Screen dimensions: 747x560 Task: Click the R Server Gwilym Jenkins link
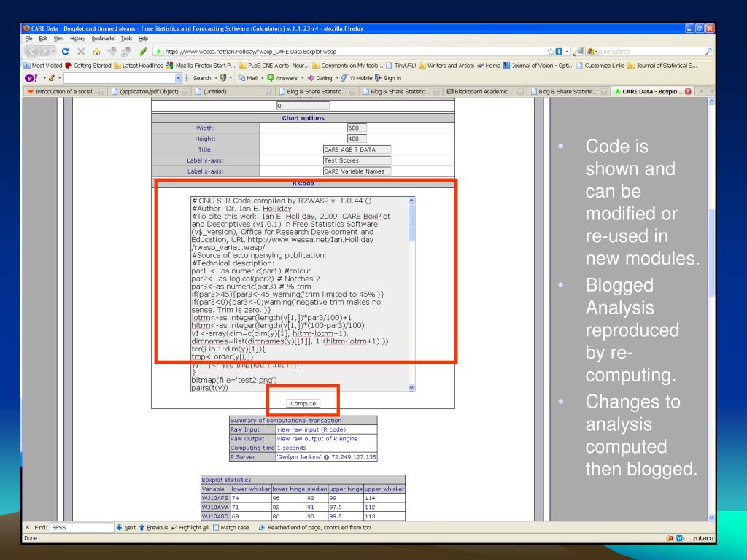pyautogui.click(x=326, y=456)
